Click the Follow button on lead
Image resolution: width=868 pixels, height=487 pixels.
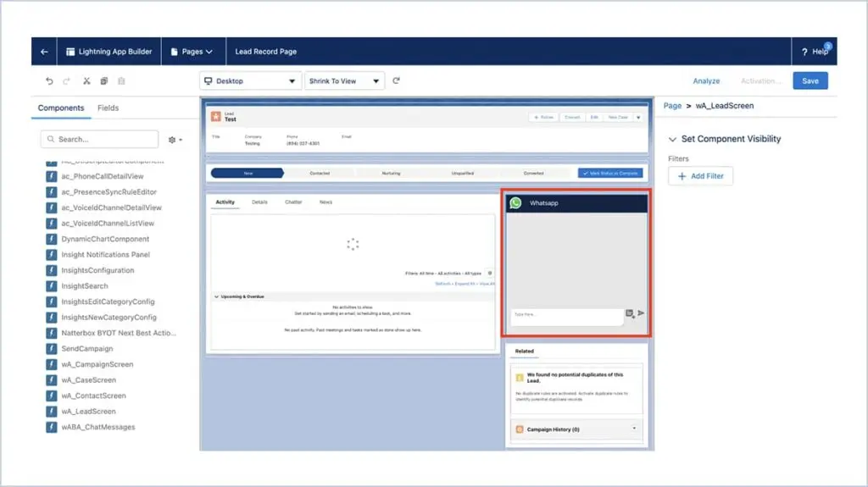[543, 118]
